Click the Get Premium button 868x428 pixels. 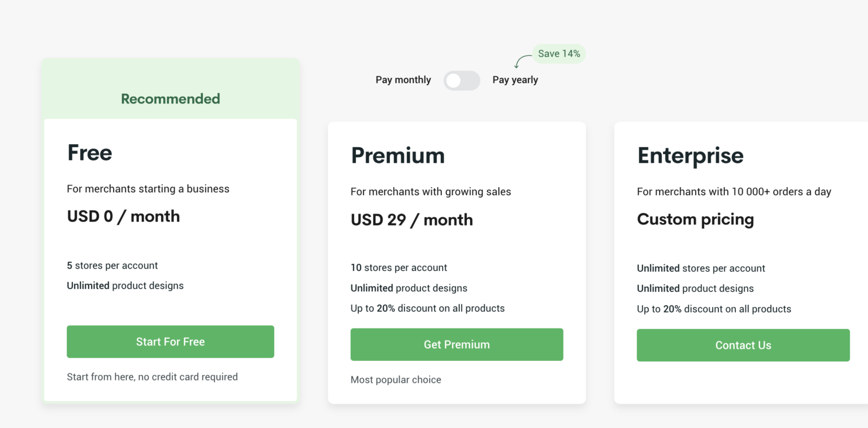[457, 344]
